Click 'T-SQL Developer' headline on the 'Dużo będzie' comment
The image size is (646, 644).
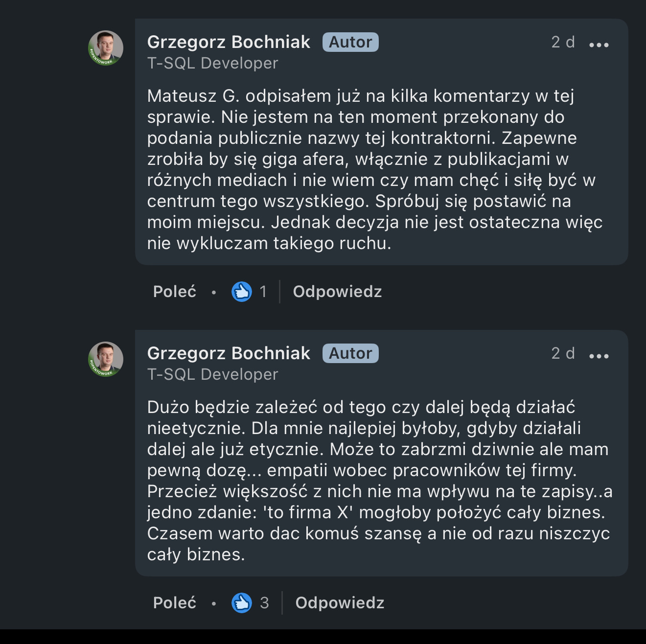pos(212,374)
